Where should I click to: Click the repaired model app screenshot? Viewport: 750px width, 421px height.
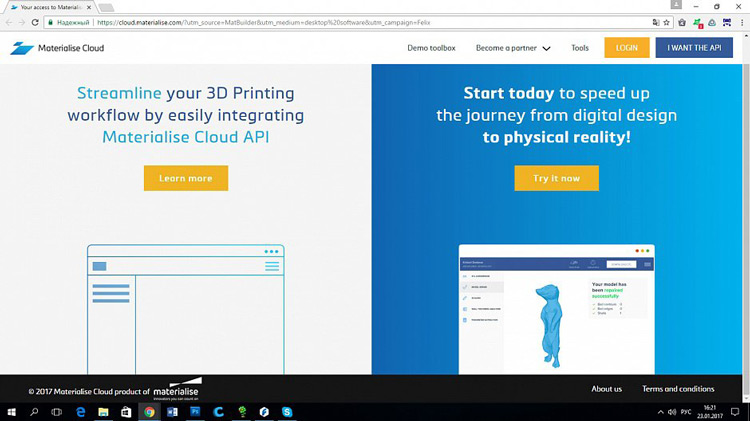(556, 309)
